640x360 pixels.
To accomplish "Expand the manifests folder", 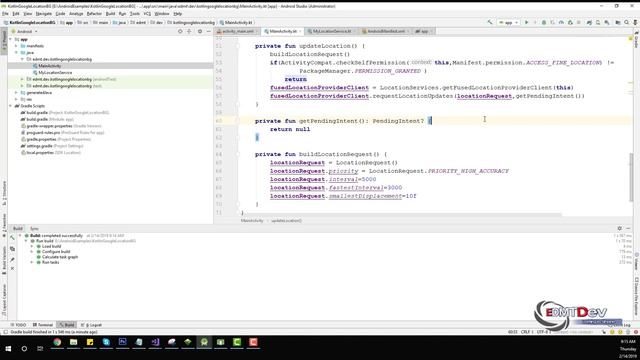I will tap(17, 46).
